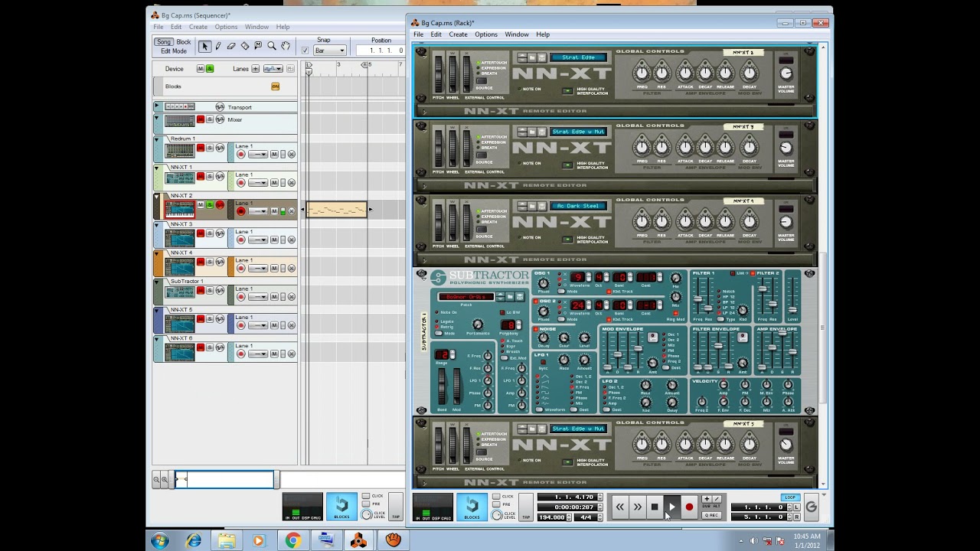Click the Blocks button in Rack transport
The image size is (980, 551).
click(472, 507)
